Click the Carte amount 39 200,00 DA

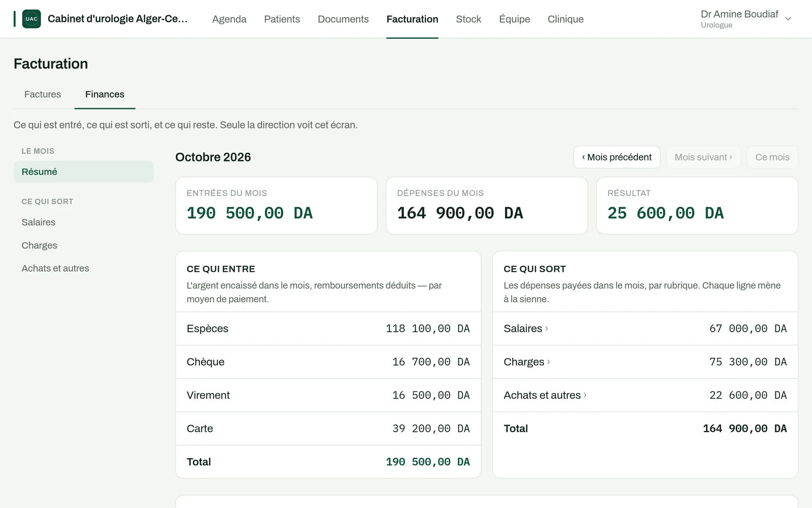[431, 428]
